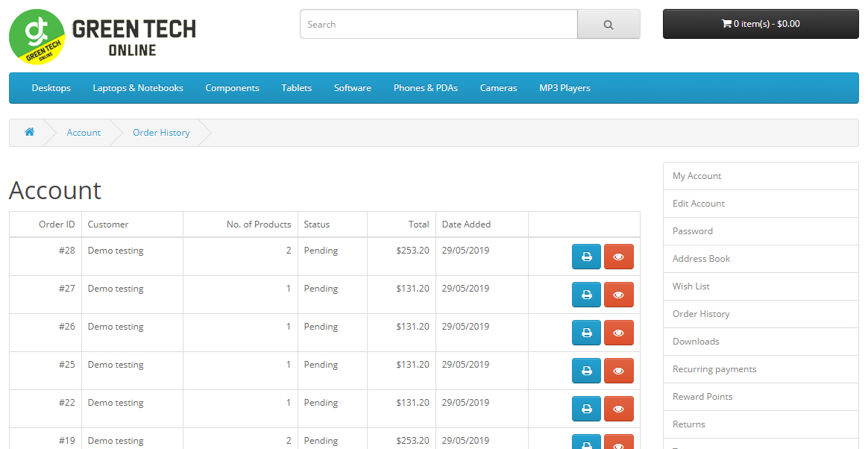868x449 pixels.
Task: Go to Software category
Action: pos(352,88)
